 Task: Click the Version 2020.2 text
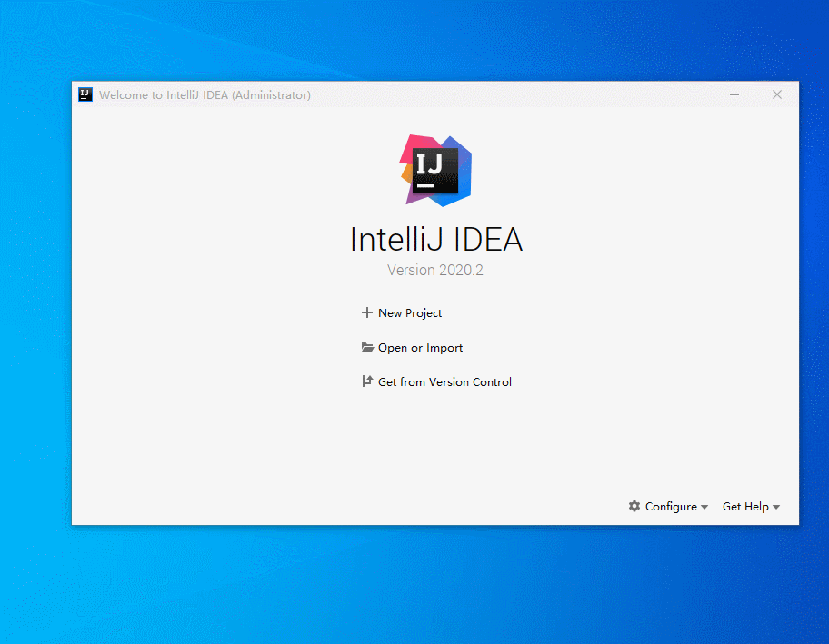435,270
